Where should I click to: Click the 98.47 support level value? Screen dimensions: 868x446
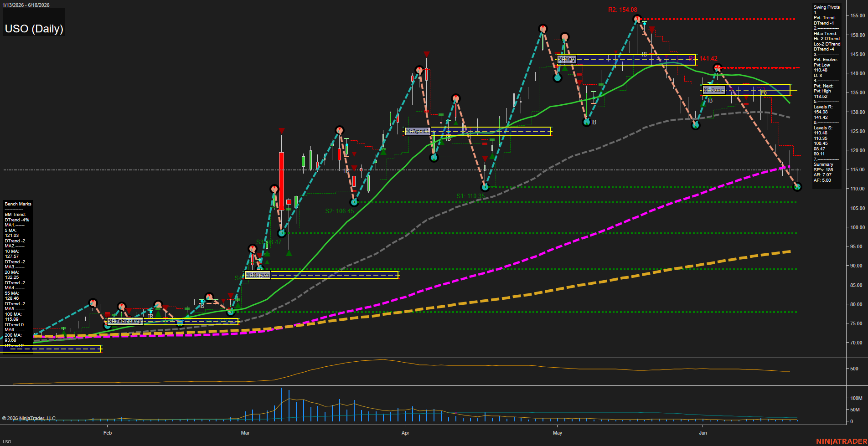[x=819, y=149]
